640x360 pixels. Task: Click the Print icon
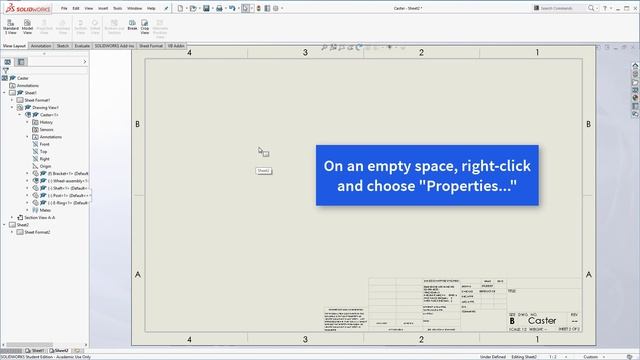[x=219, y=8]
